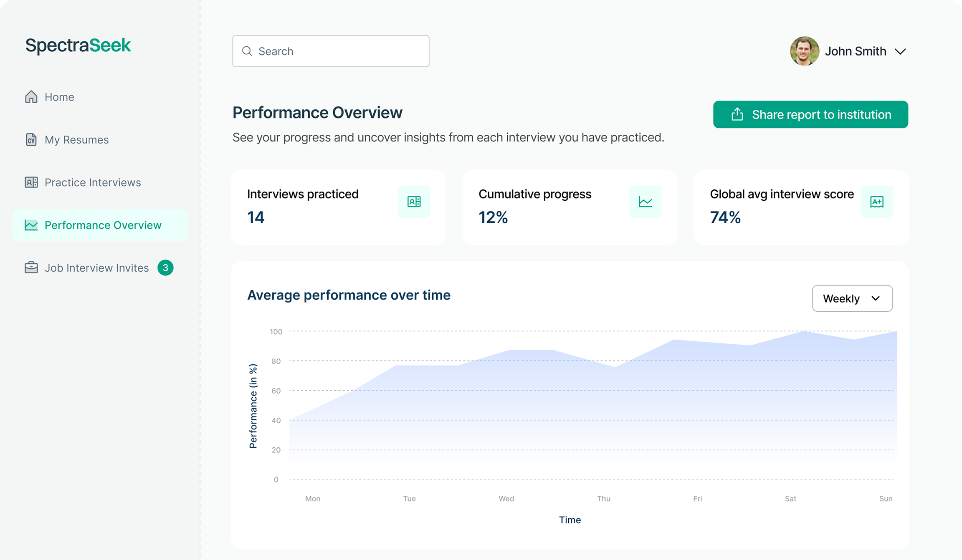Click the 100 value on the performance axis
The image size is (962, 560).
(276, 332)
